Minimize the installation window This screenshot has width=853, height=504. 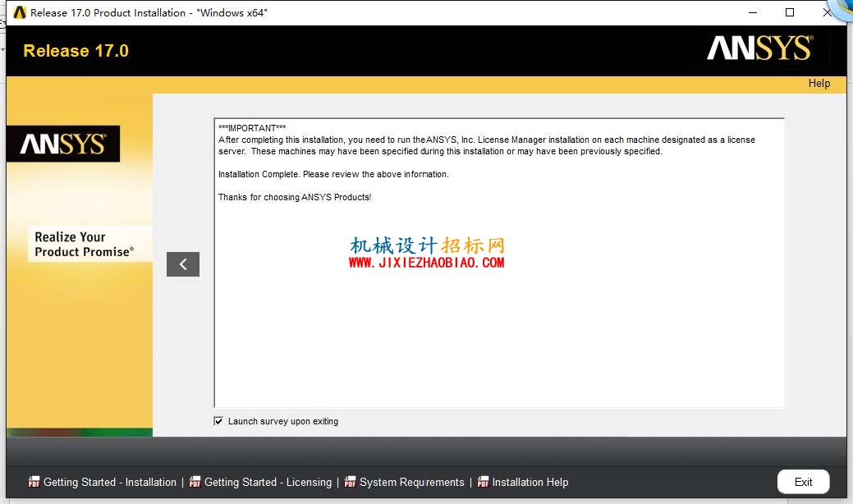[753, 12]
